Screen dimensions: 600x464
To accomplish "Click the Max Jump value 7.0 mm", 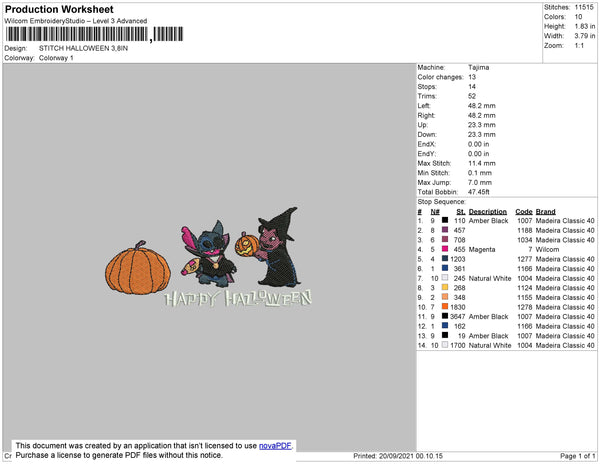I will click(x=480, y=182).
